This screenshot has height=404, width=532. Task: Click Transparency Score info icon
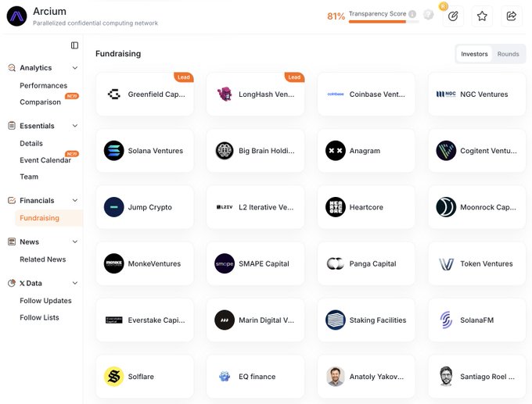tap(412, 14)
